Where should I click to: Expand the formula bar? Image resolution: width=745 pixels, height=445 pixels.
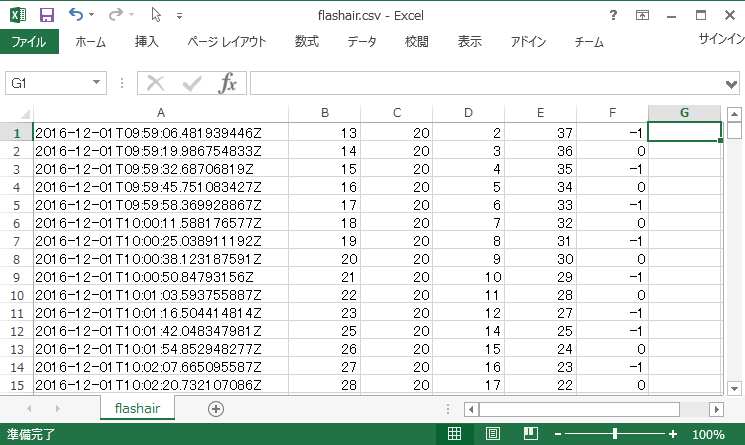731,83
